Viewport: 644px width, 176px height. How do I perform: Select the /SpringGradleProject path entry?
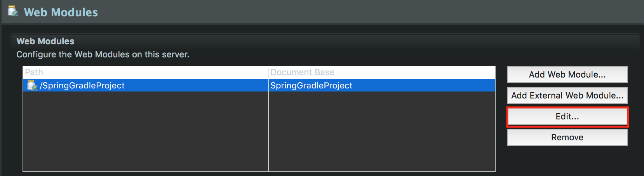click(x=82, y=85)
